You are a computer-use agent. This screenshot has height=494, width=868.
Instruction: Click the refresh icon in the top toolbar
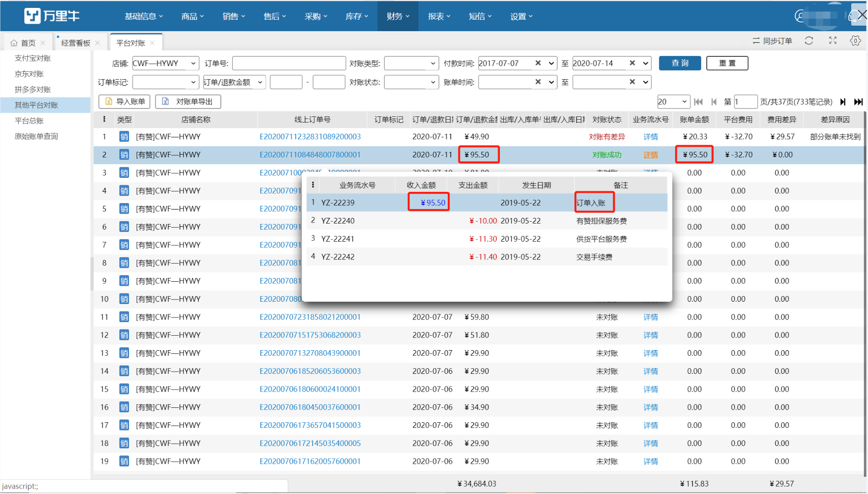point(809,41)
